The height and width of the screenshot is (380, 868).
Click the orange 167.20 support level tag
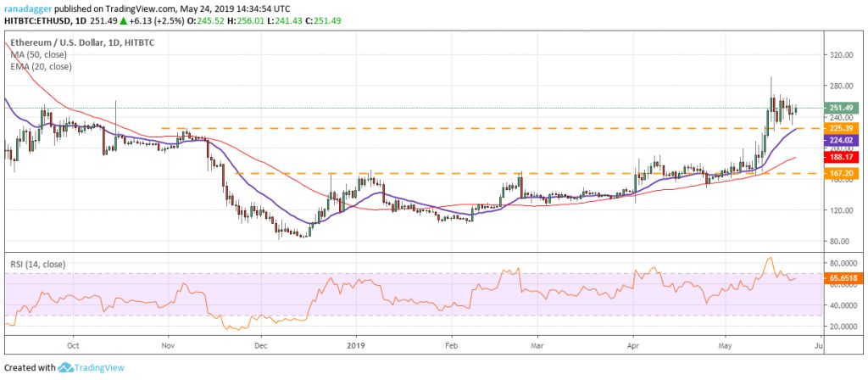coord(842,173)
